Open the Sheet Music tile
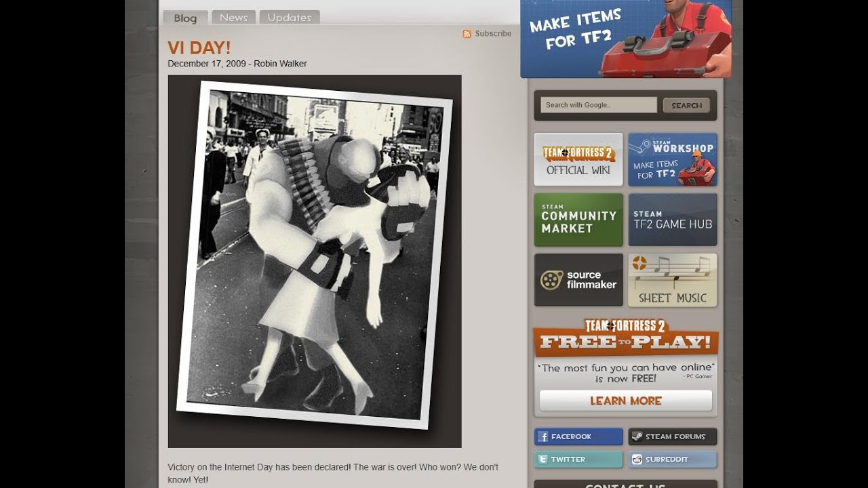The image size is (868, 488). (x=673, y=280)
